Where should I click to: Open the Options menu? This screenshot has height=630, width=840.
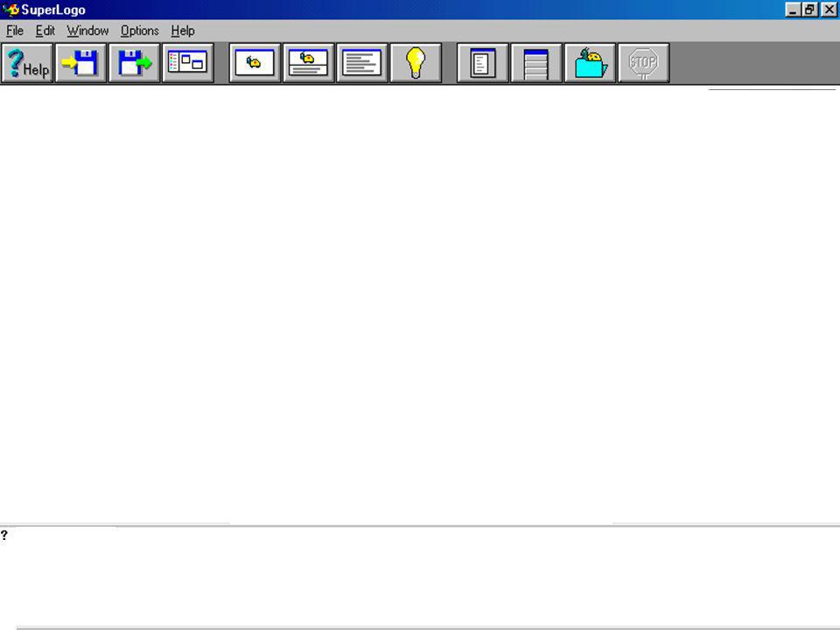point(139,31)
